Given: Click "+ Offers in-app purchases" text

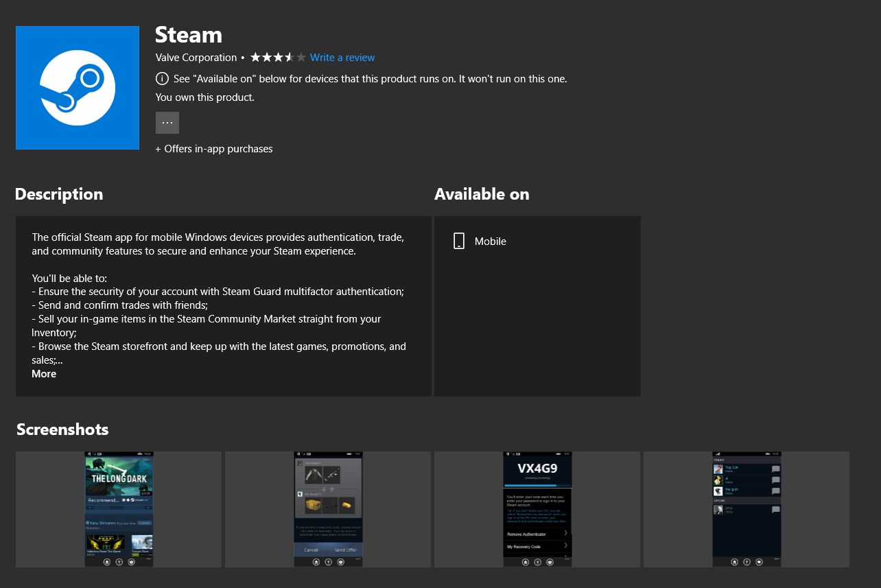Looking at the screenshot, I should [x=214, y=149].
